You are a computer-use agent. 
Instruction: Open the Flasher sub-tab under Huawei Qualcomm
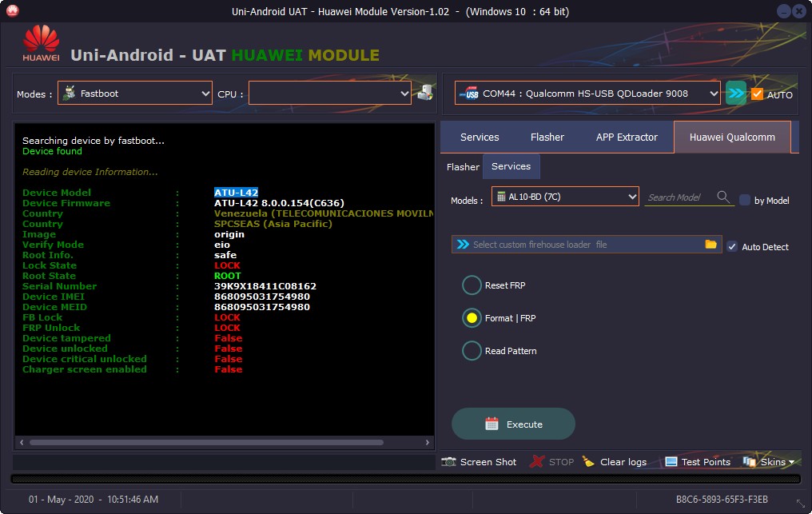(463, 167)
